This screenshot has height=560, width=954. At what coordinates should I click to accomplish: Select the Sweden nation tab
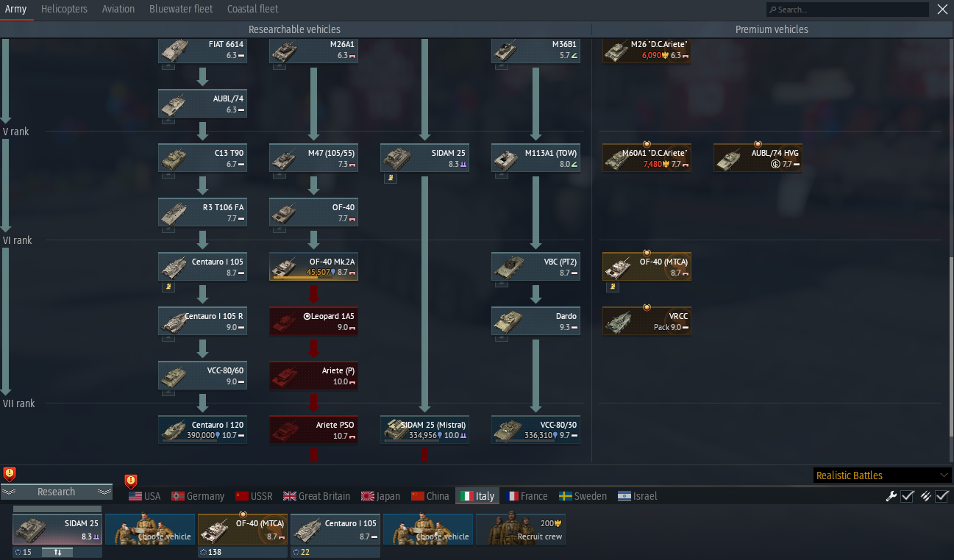coord(583,496)
